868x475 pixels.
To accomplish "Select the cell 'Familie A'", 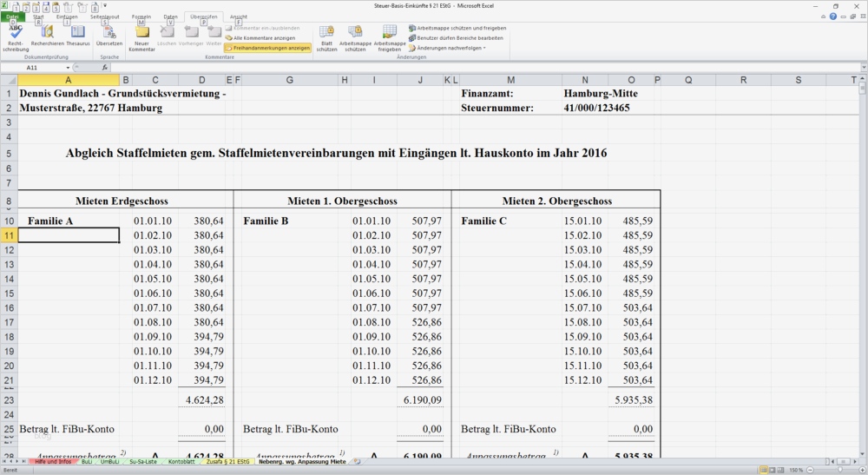I will click(69, 221).
